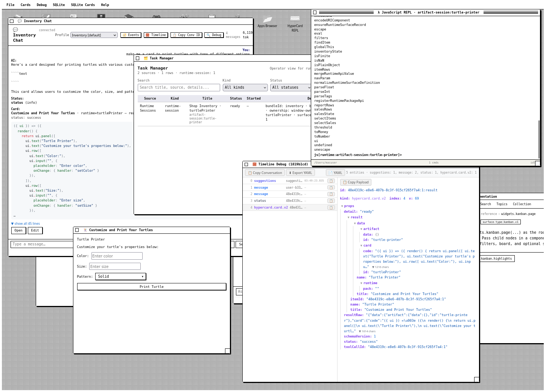Copy the hypercard.card.v2 row with clipboard icon
This screenshot has width=546, height=392.
pos(331,207)
